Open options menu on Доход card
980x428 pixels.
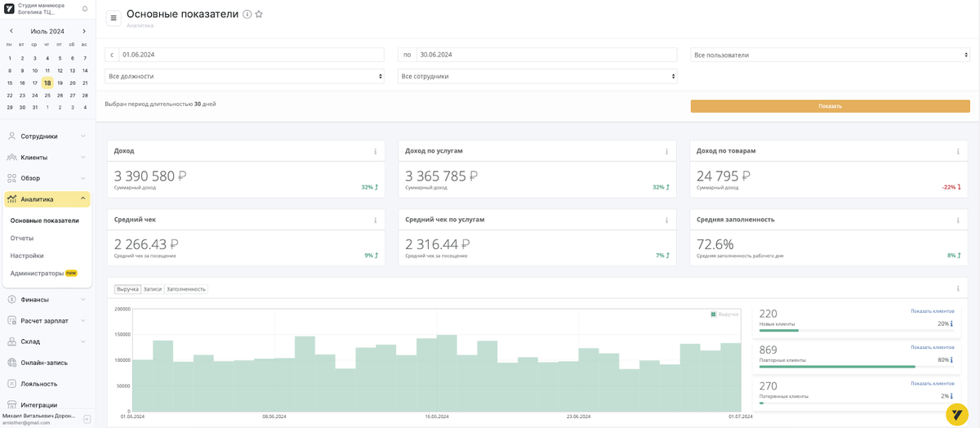click(x=375, y=151)
